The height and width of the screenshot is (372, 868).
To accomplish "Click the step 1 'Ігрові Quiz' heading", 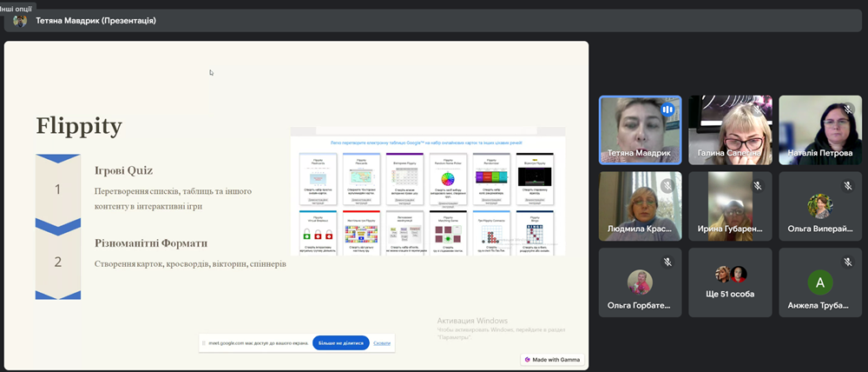I will (x=123, y=170).
